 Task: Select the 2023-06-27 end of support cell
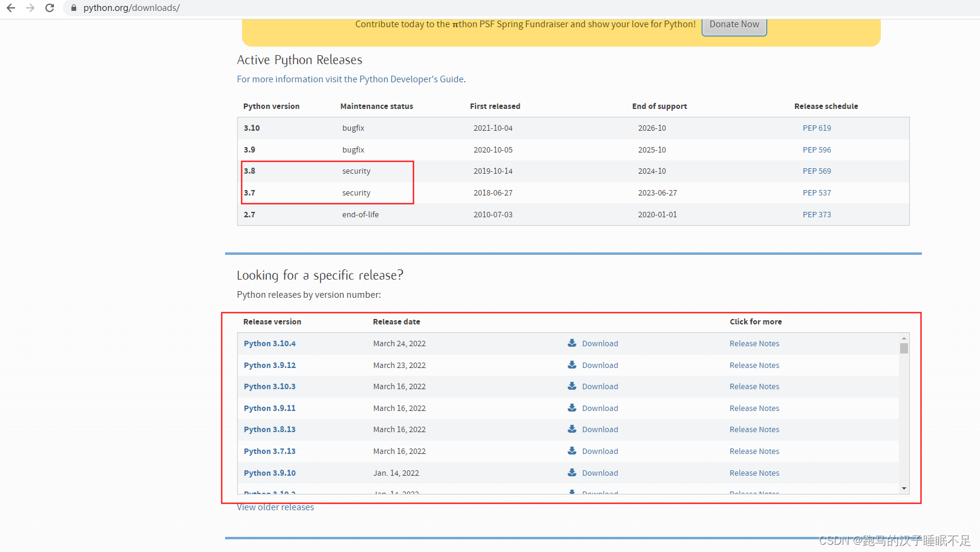[x=658, y=193]
